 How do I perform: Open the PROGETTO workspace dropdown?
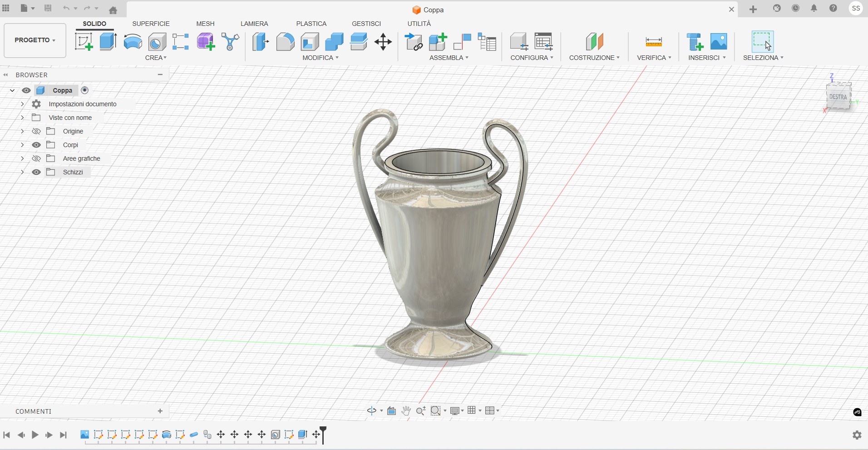pos(35,40)
